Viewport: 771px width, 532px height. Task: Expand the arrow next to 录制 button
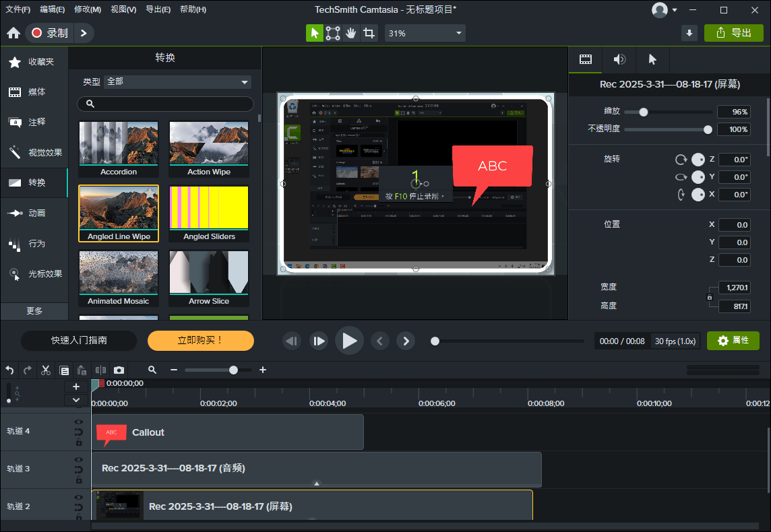pos(84,33)
